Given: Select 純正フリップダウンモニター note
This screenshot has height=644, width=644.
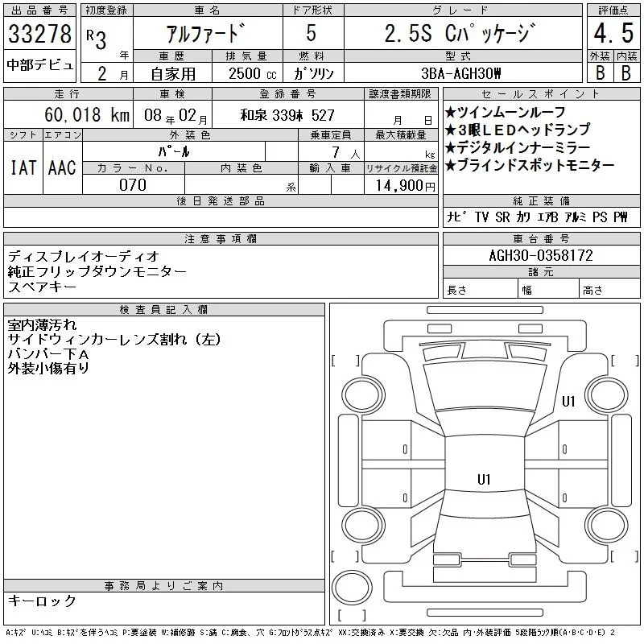Looking at the screenshot, I should [97, 271].
